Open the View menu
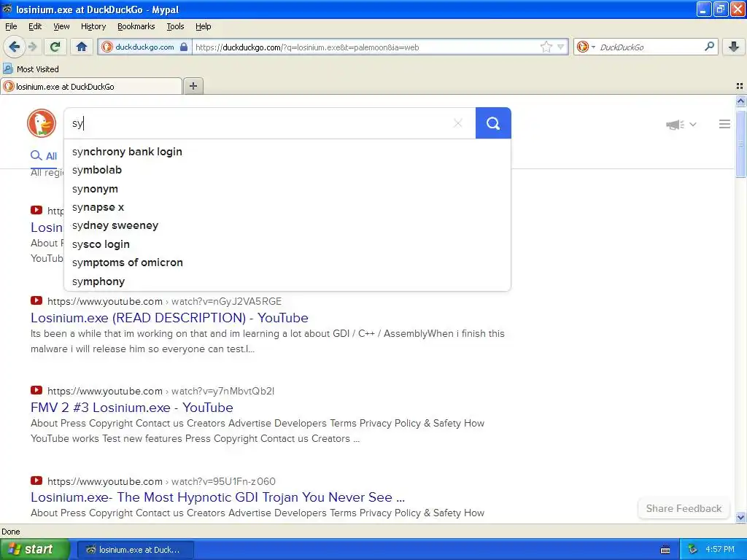747x560 pixels. [61, 26]
